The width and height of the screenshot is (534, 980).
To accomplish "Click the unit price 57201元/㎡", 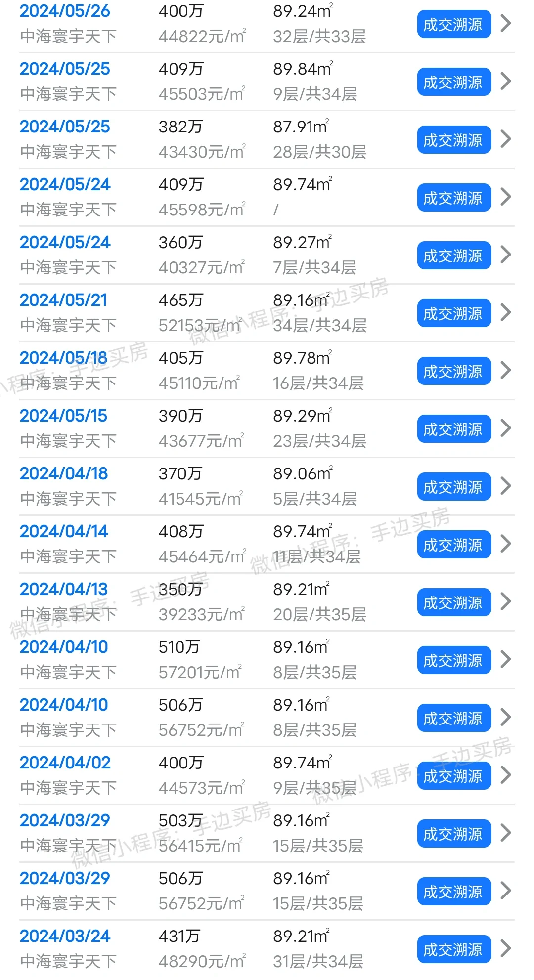I will [200, 672].
